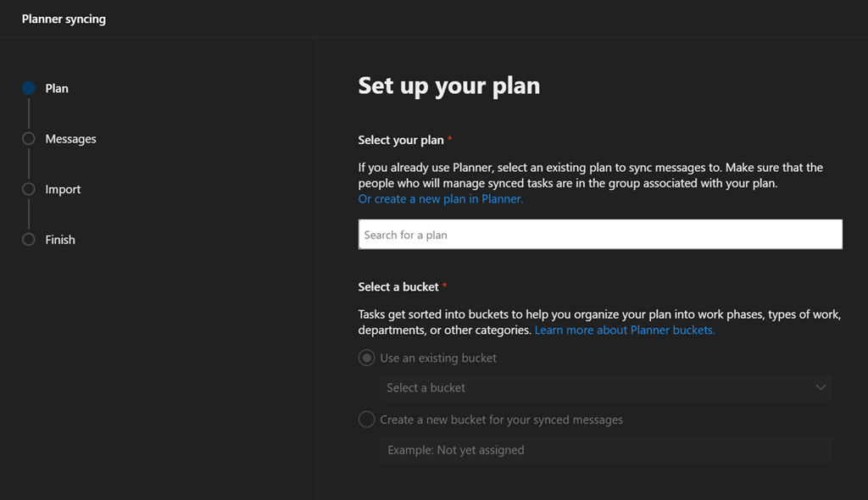Screen dimensions: 868x500
Task: Select 'Use an existing bucket' radio button
Action: coord(367,358)
